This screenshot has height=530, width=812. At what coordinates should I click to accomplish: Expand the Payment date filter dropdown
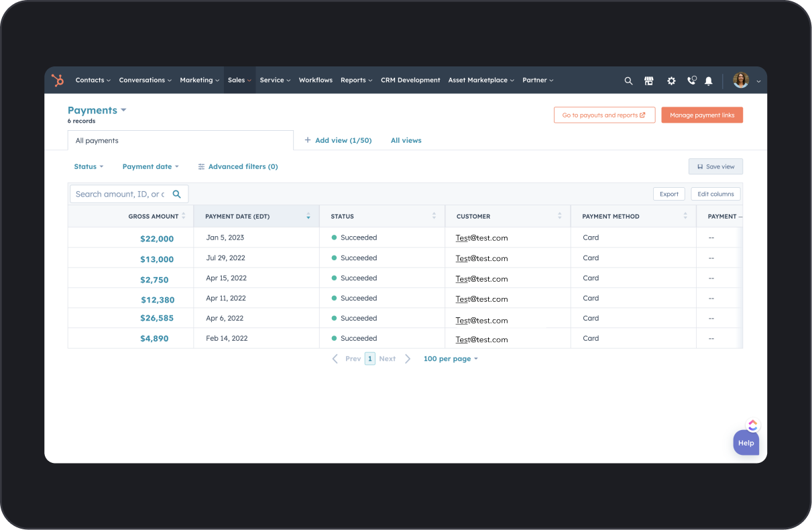tap(150, 166)
